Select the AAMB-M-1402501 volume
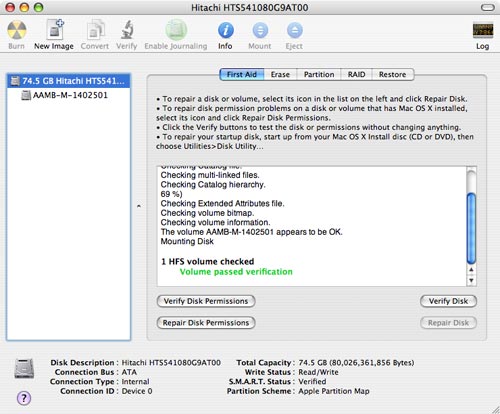This screenshot has width=500, height=414. 69,95
